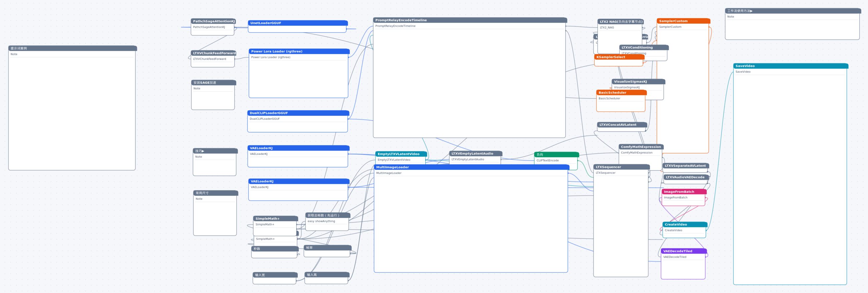
Task: Click the 输入高 node header
Action: coord(327,274)
